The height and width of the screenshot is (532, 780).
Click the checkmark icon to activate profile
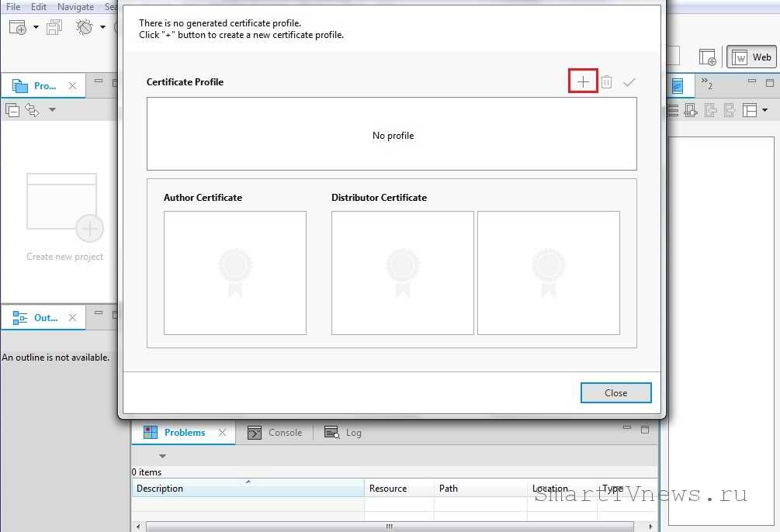coord(629,81)
